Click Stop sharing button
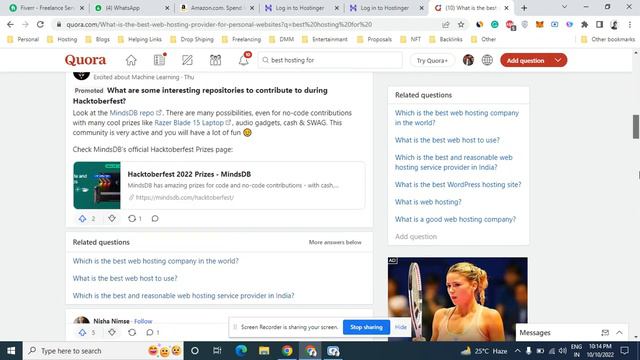640x360 pixels. point(367,327)
